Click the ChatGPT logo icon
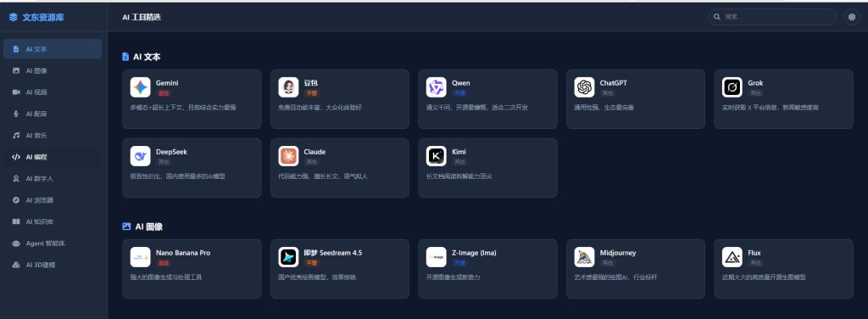Viewport: 868px width, 319px height. tap(585, 87)
